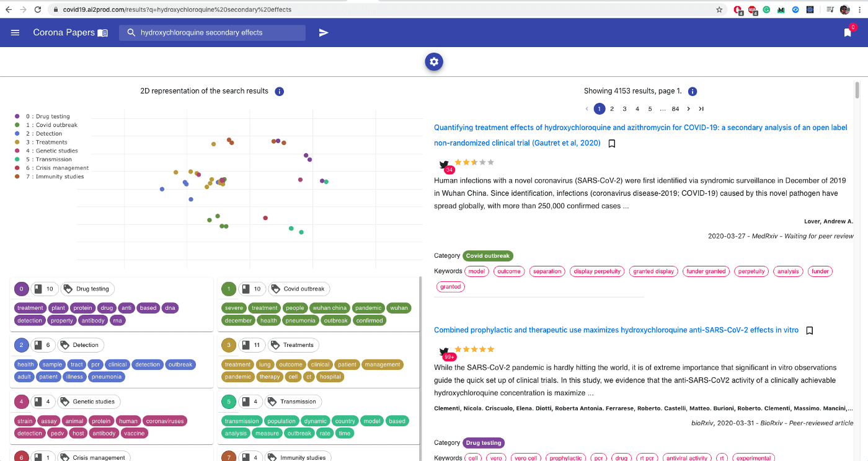Click the Genetic studies cluster label chip
The width and height of the screenshot is (868, 461).
tap(88, 402)
